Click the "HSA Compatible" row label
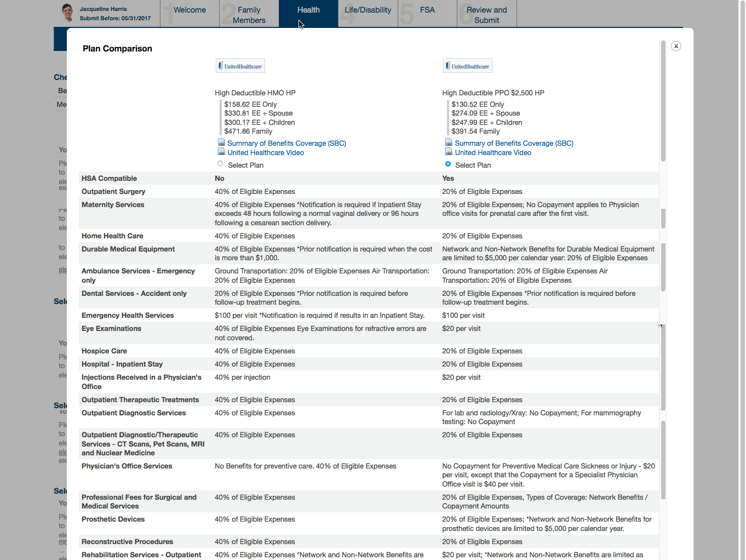Screen dimensions: 746x560 coord(109,178)
